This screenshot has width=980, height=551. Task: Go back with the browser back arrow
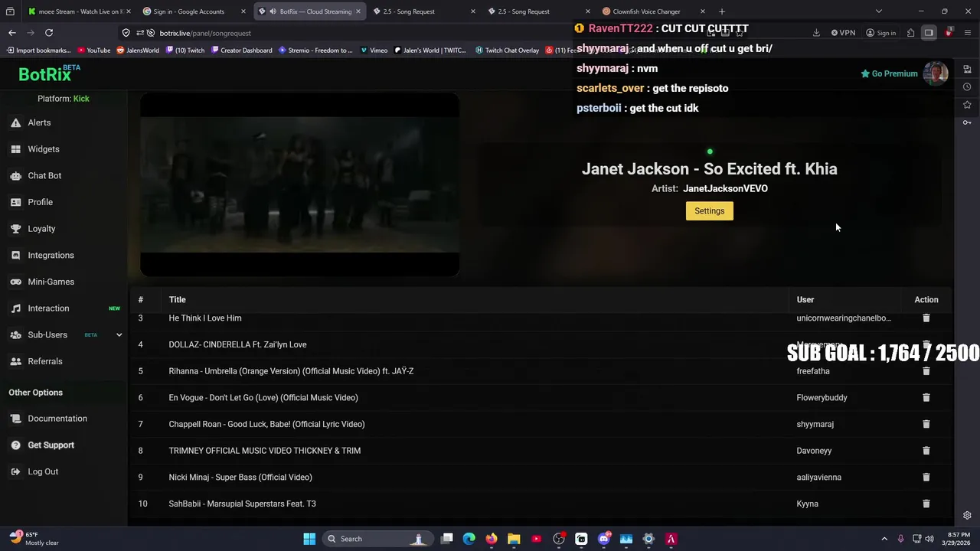[x=12, y=33]
